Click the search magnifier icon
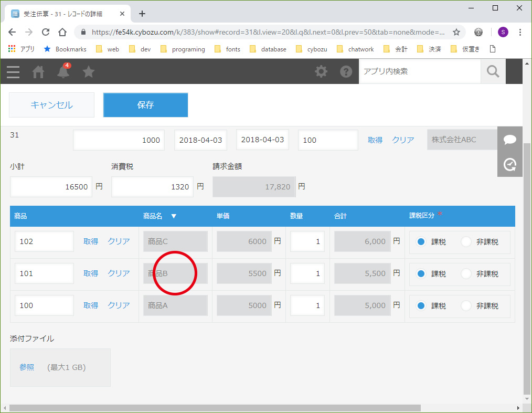532x413 pixels. (x=493, y=71)
